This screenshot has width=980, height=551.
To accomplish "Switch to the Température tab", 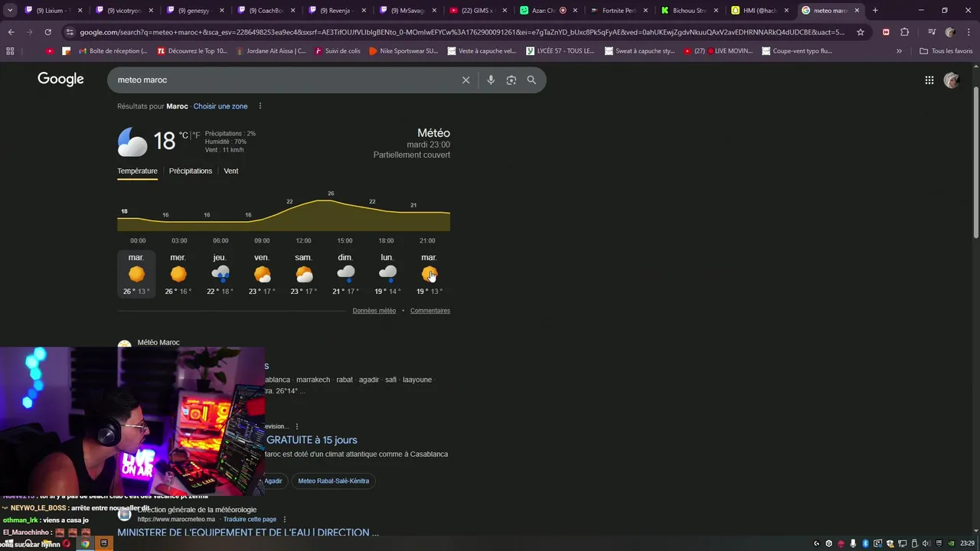I will click(x=137, y=171).
